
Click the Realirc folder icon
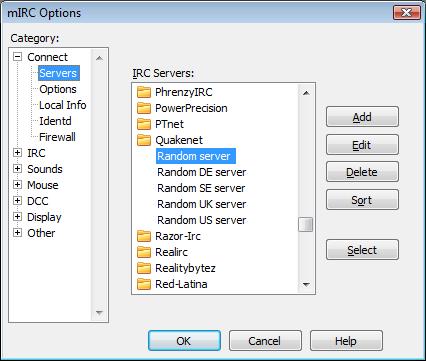click(144, 252)
